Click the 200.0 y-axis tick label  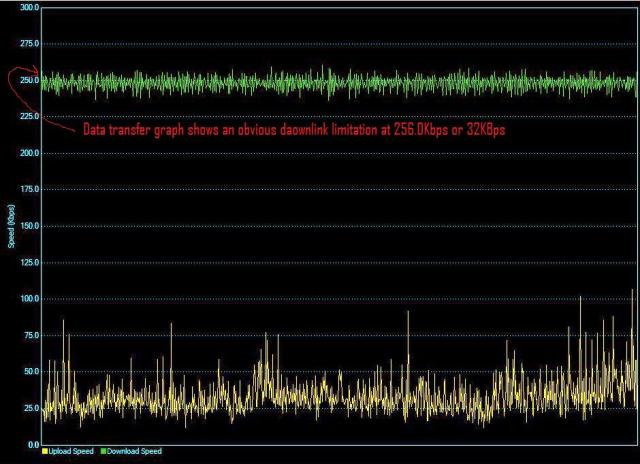[x=30, y=153]
